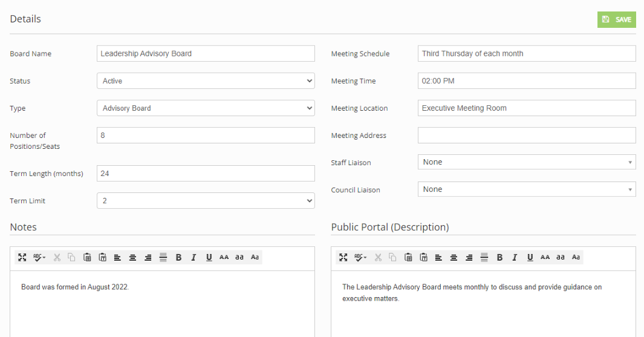Image resolution: width=644 pixels, height=337 pixels.
Task: Apply uppercase AA in Notes editor
Action: (224, 257)
